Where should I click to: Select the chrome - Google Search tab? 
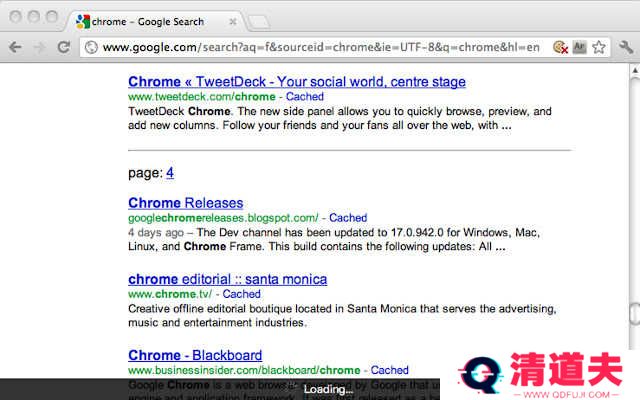click(150, 21)
